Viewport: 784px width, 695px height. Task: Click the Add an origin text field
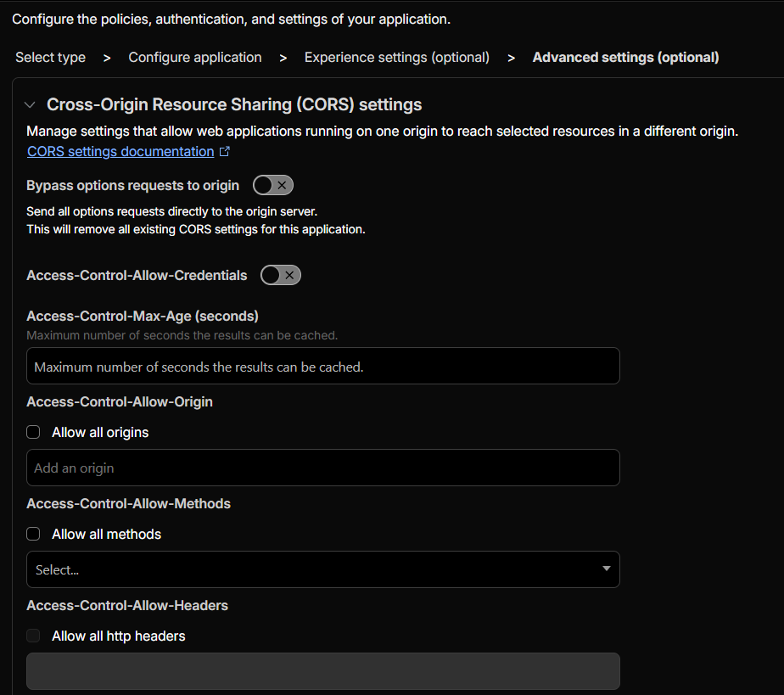[x=323, y=468]
